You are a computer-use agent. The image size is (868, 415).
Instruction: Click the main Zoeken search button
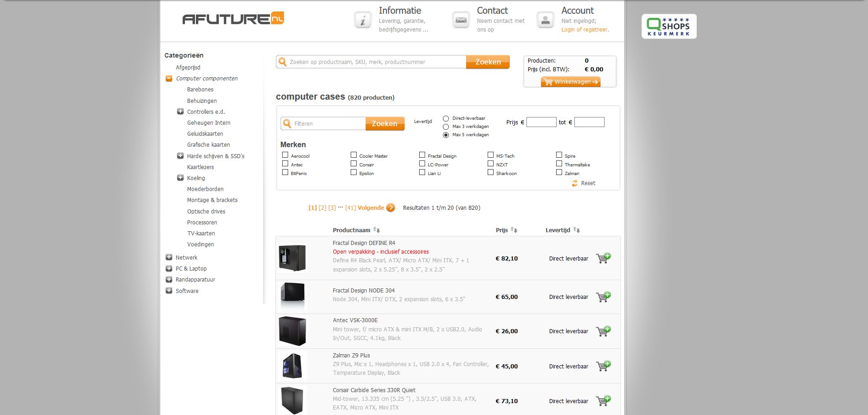(488, 62)
